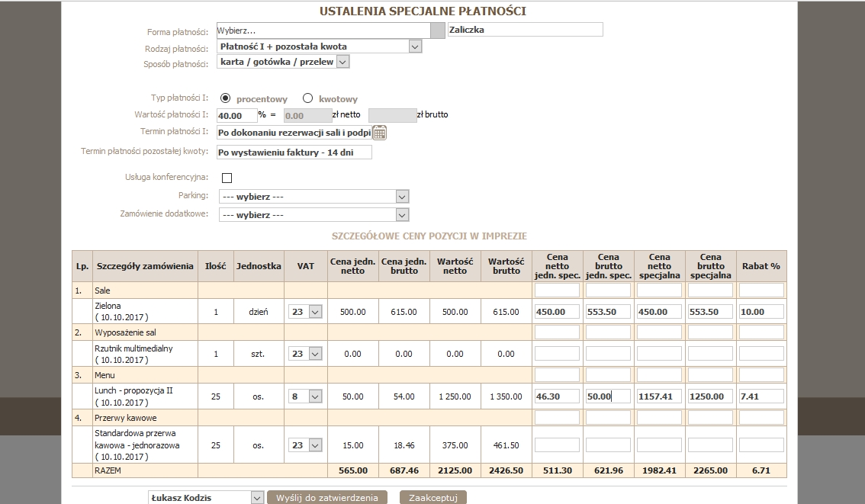Click the total Wartość brutto 2426.50
The height and width of the screenshot is (504, 865).
click(506, 470)
